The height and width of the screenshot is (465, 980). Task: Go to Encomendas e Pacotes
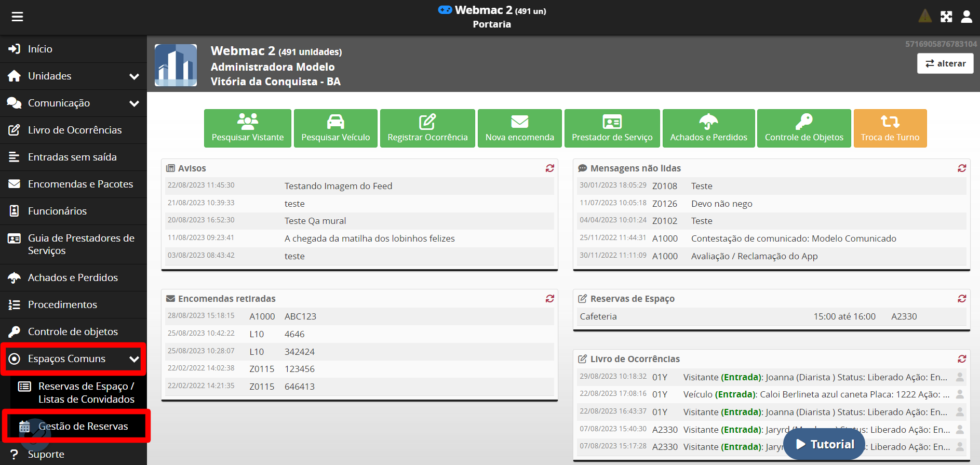click(80, 184)
